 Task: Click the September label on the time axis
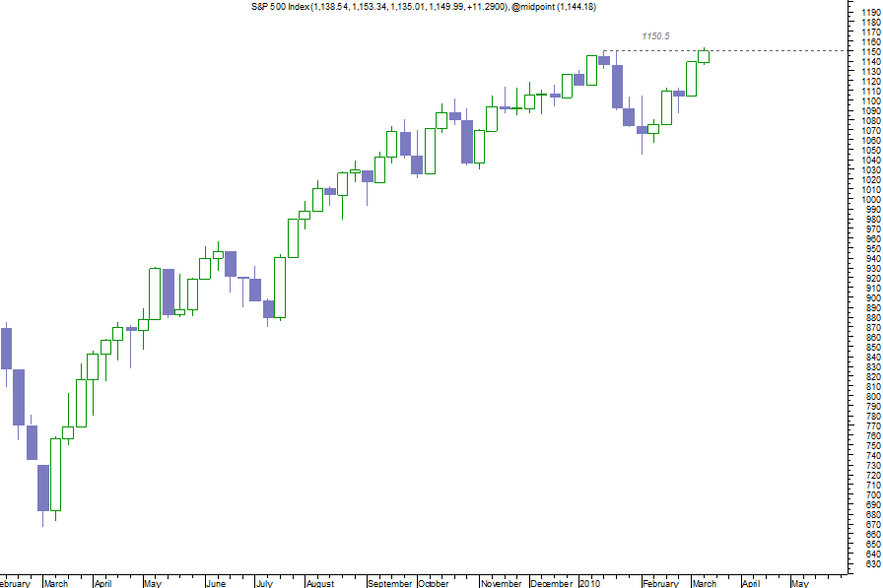tap(389, 583)
